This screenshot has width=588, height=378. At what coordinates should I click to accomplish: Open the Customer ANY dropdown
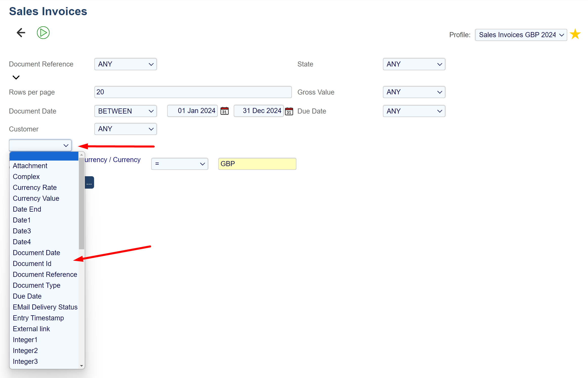[x=125, y=129]
